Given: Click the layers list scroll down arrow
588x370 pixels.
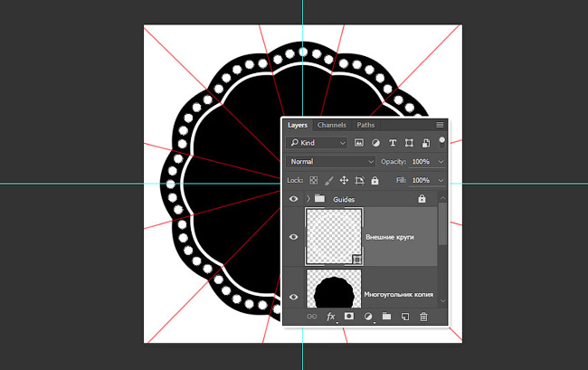Looking at the screenshot, I should coord(443,300).
